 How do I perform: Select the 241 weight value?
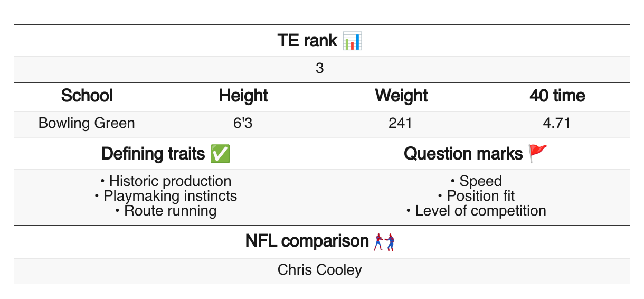click(x=401, y=124)
